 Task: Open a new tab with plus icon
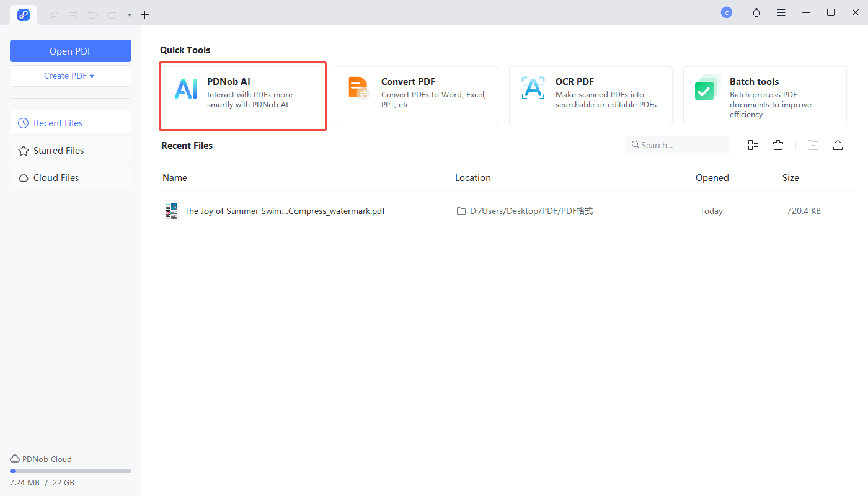tap(144, 14)
